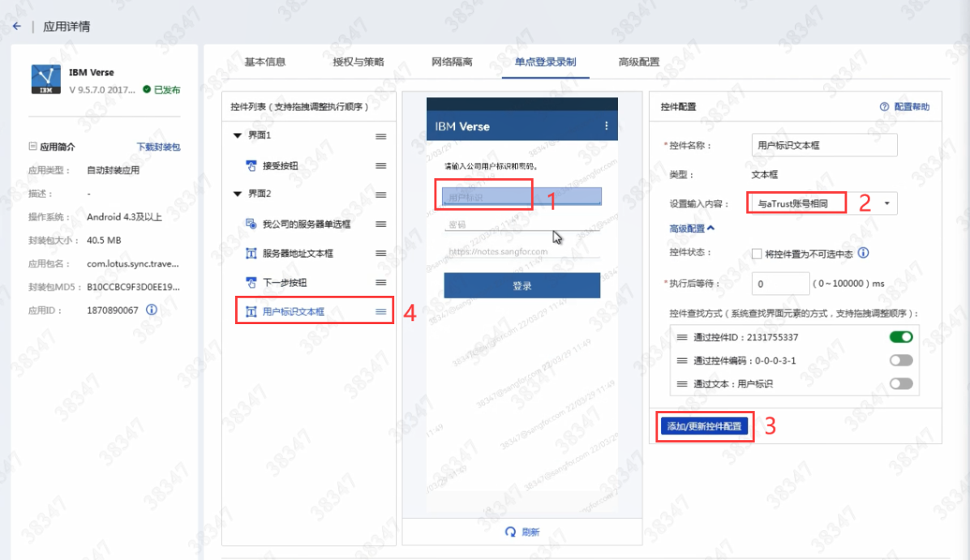Collapse the 界面2 tree group
This screenshot has width=970, height=560.
[x=238, y=194]
